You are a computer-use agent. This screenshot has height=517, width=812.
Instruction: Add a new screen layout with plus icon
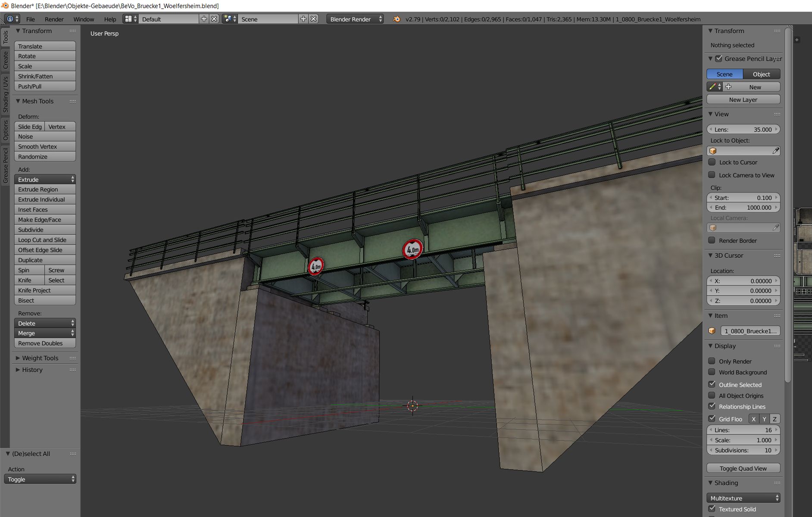(204, 19)
